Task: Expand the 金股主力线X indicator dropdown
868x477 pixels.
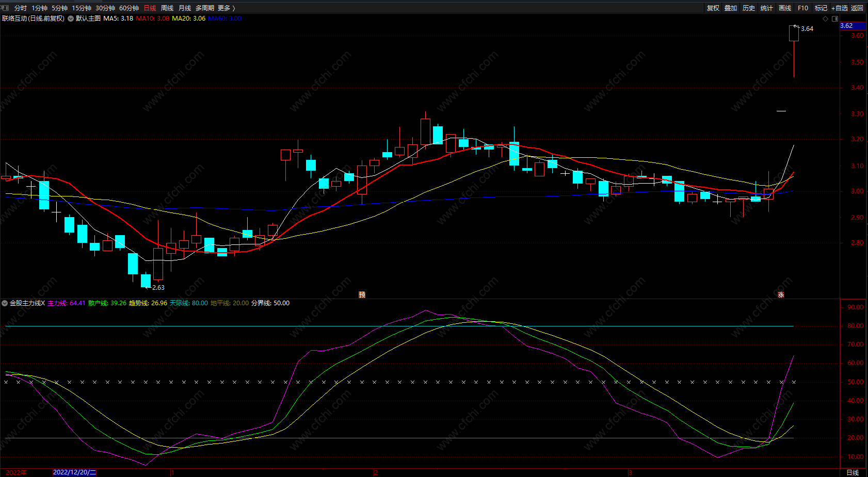Action: point(5,303)
